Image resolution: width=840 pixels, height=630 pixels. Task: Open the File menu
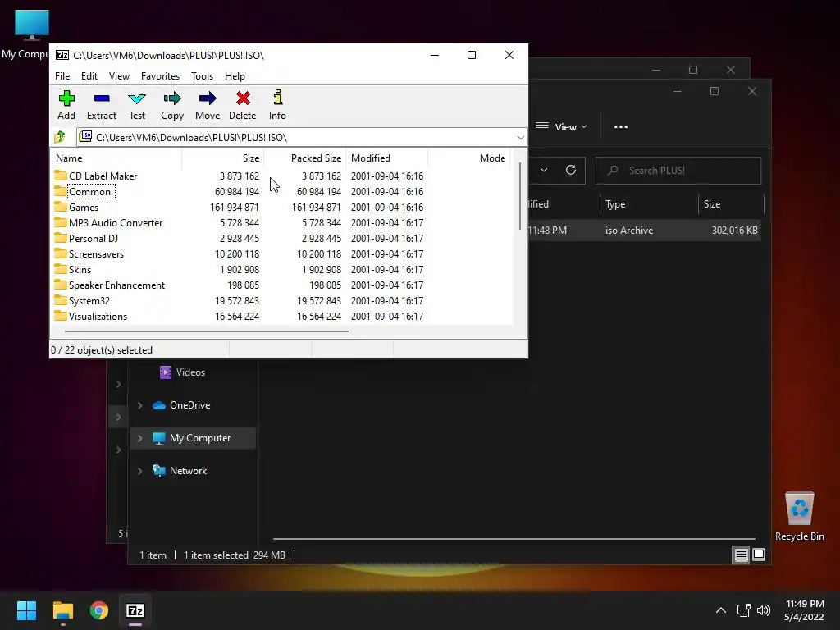pos(62,76)
